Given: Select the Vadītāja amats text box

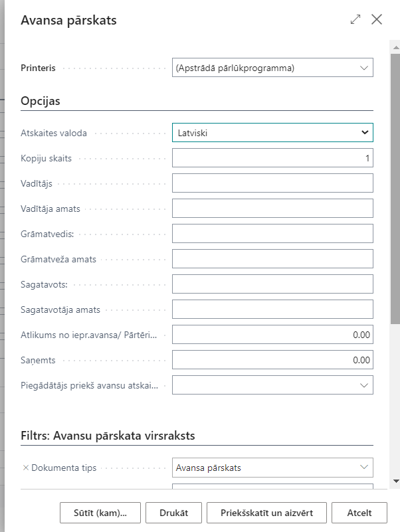Looking at the screenshot, I should [x=272, y=209].
